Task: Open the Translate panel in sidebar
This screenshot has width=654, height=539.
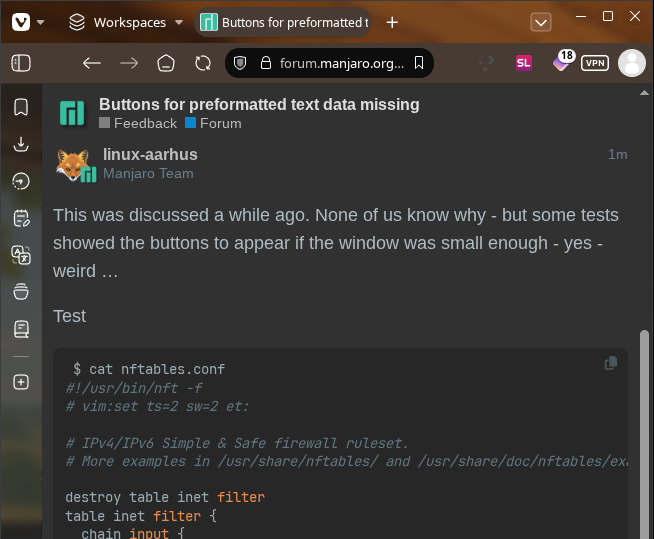Action: point(21,255)
